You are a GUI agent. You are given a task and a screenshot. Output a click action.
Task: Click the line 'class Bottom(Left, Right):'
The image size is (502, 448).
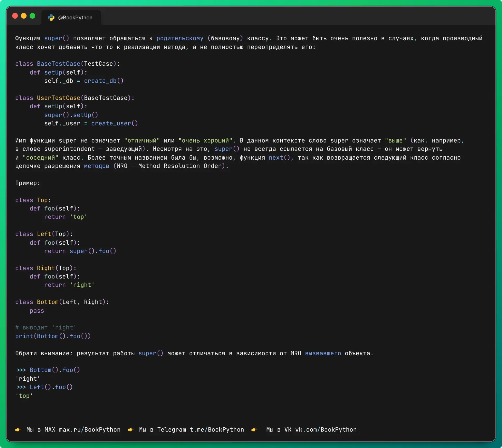coord(62,302)
